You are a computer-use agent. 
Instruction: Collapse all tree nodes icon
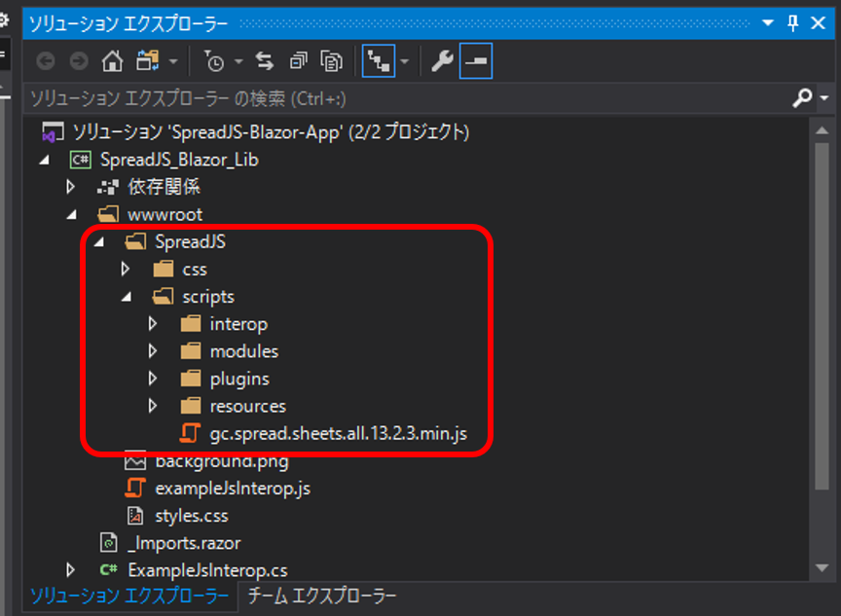299,61
